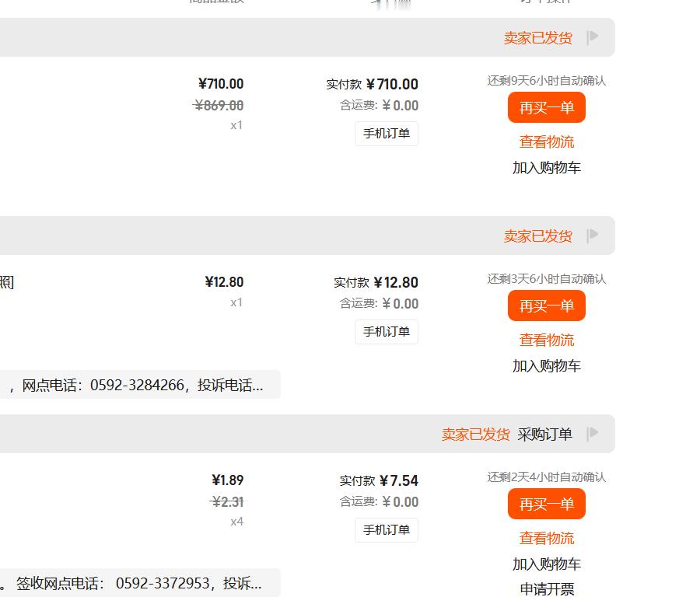Click 再买一单 for the ¥710.00 order
The width and height of the screenshot is (700, 597).
[x=547, y=107]
